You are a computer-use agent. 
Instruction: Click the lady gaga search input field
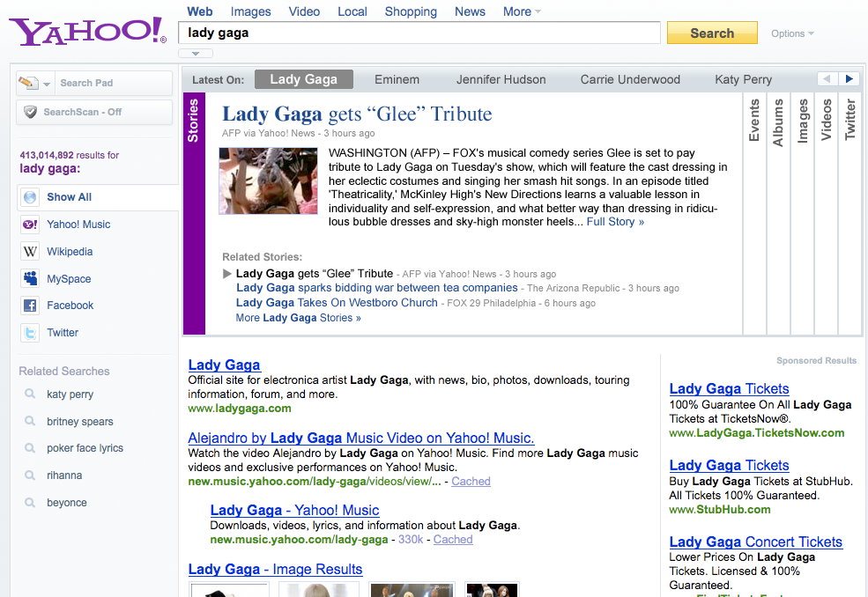[419, 33]
